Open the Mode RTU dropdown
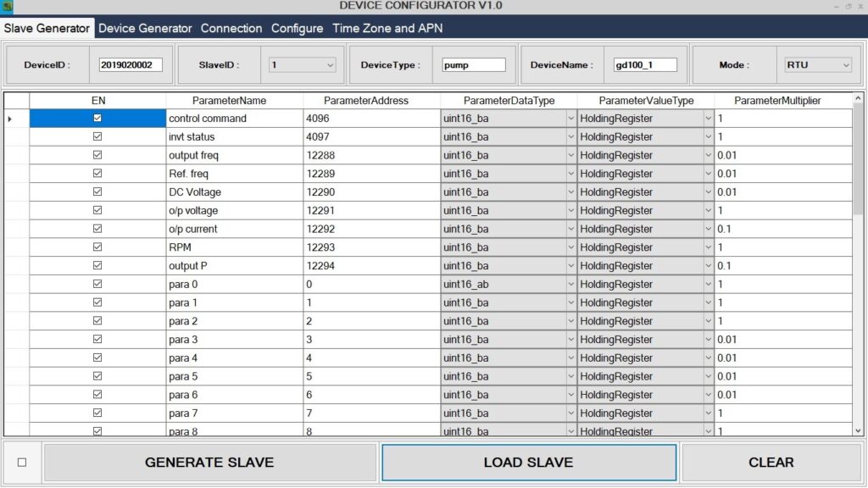This screenshot has width=868, height=488. coord(818,64)
